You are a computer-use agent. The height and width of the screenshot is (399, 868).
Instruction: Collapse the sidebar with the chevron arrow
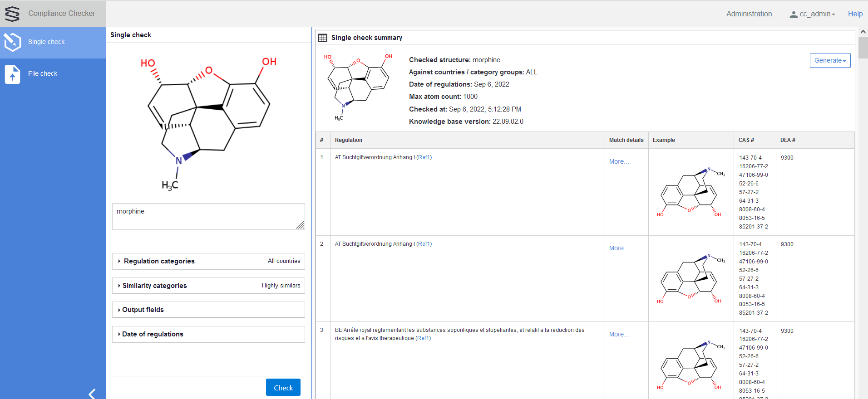[92, 393]
